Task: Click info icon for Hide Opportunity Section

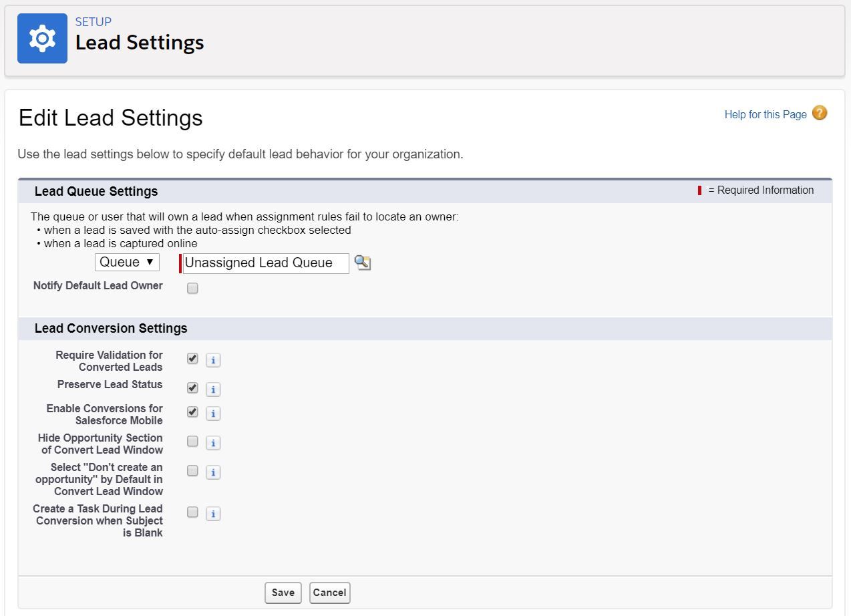Action: point(213,442)
